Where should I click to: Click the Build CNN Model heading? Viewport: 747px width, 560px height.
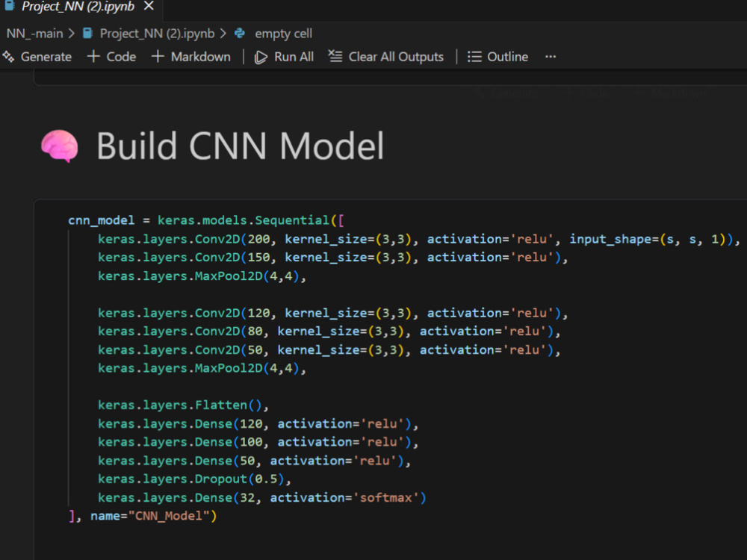tap(240, 146)
